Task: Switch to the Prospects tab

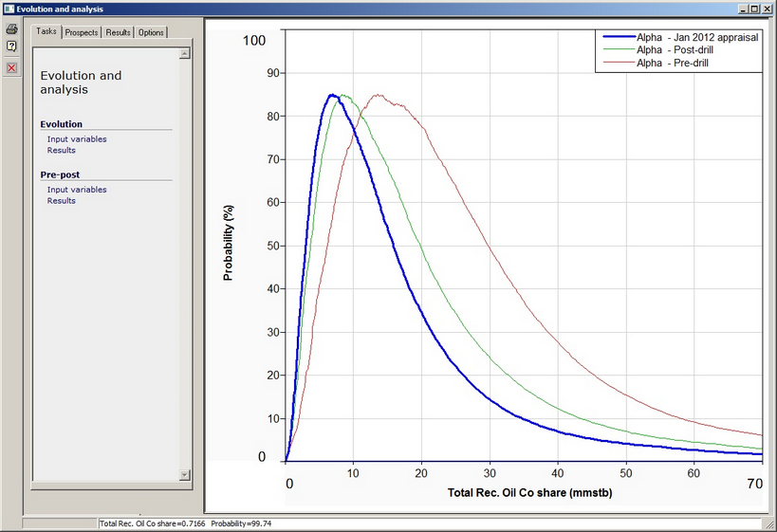Action: (x=82, y=32)
